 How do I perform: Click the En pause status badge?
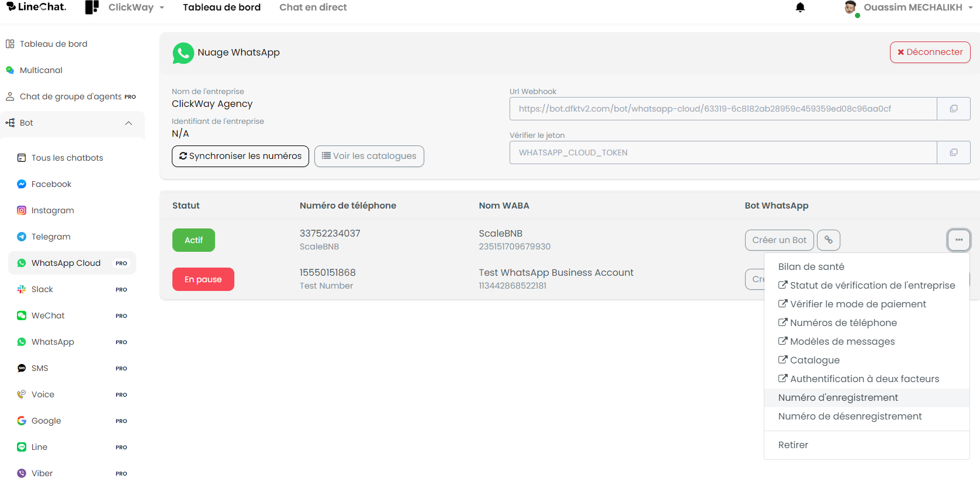203,279
